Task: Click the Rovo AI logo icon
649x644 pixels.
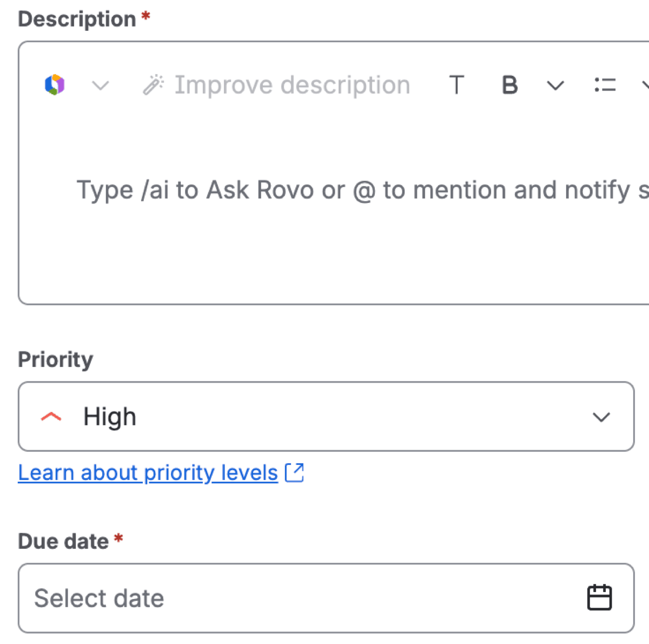Action: 55,85
